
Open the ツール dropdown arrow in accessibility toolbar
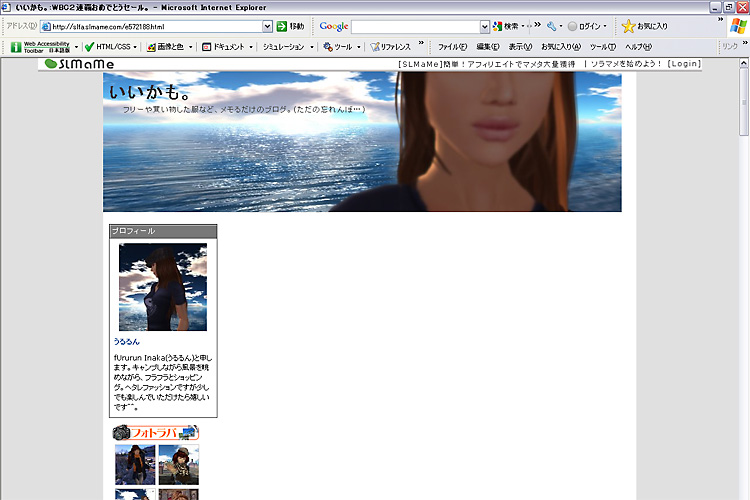[x=359, y=47]
